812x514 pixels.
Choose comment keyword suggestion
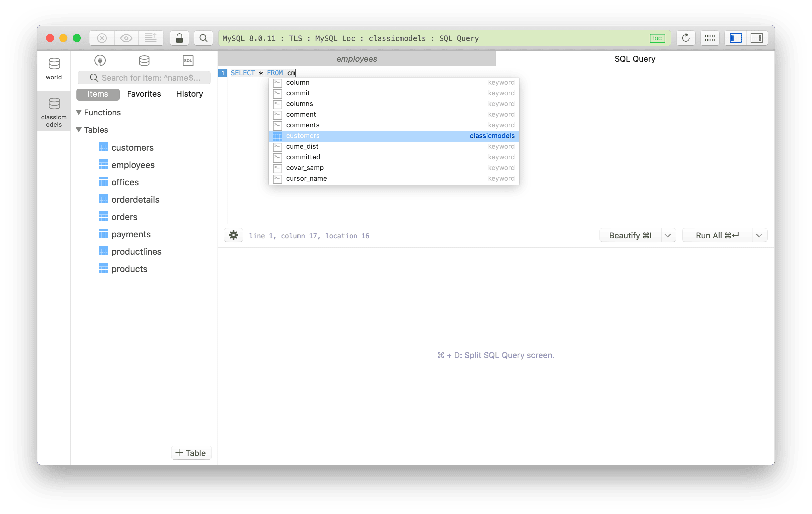[x=394, y=115]
